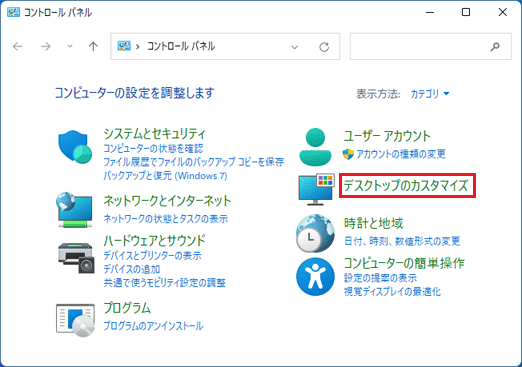Screen dimensions: 522x367
Task: Open システムとセキュリティ category
Action: (154, 134)
